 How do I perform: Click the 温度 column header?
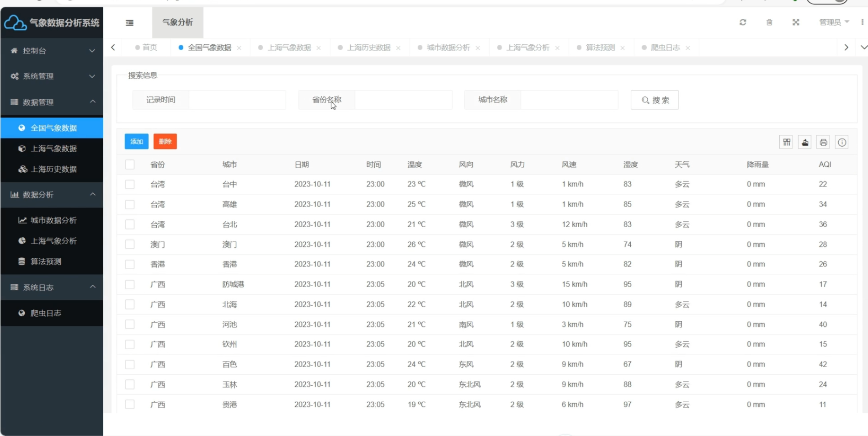[x=415, y=165]
